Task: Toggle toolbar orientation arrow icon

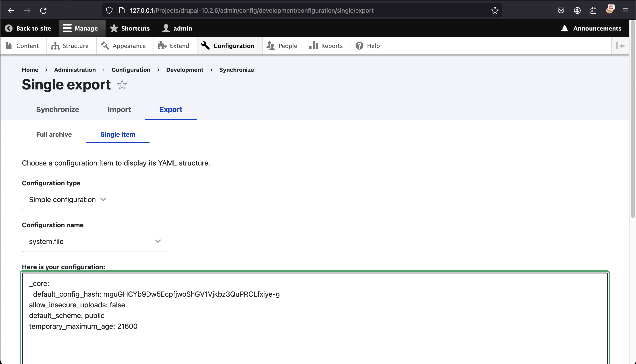Action: pos(621,46)
